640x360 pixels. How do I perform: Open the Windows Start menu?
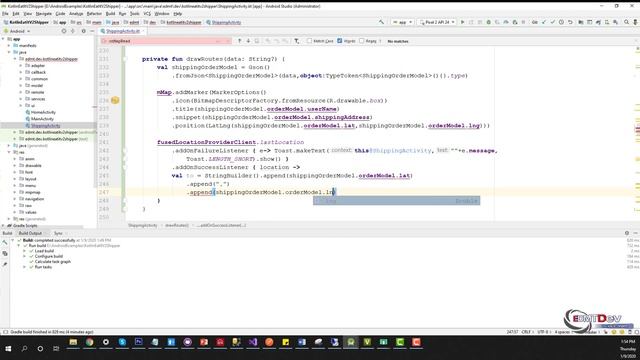click(x=8, y=349)
